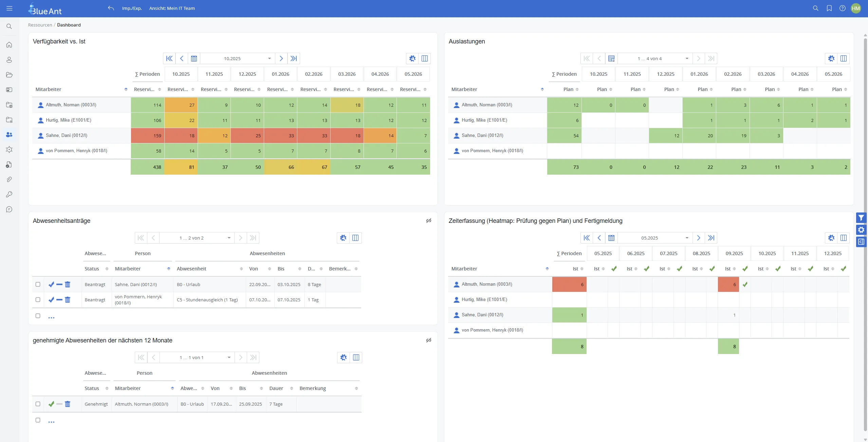Tick checkbox for von Pommern absence request
868x442 pixels.
(x=38, y=300)
